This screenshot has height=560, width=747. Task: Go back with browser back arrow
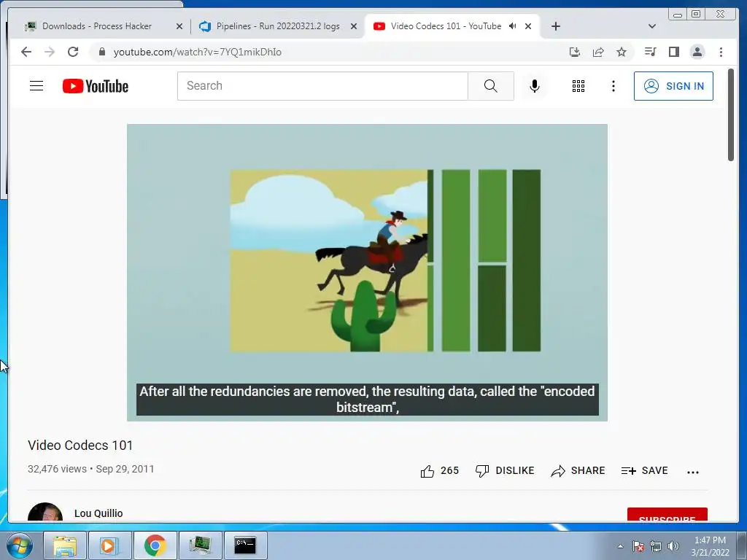26,52
